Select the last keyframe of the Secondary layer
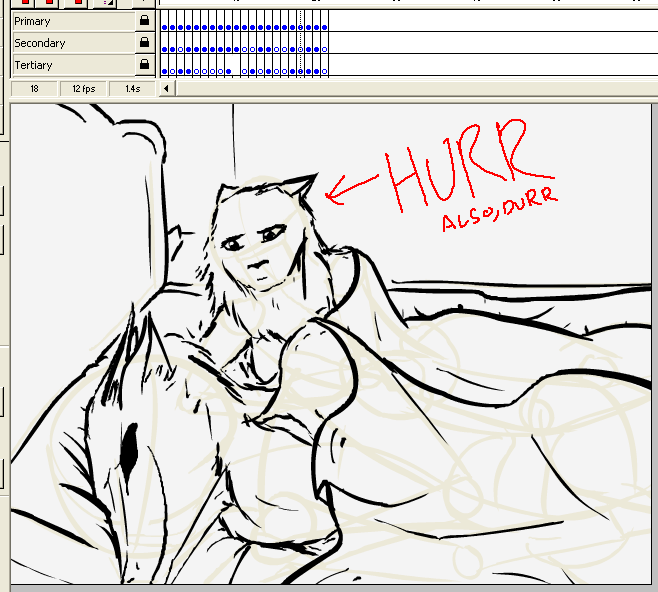 tap(326, 48)
